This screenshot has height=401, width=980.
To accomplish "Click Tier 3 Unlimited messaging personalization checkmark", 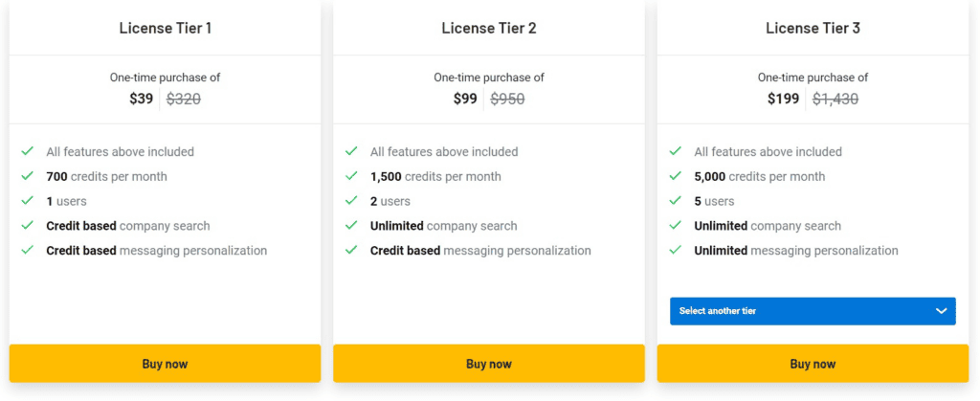I will point(676,251).
